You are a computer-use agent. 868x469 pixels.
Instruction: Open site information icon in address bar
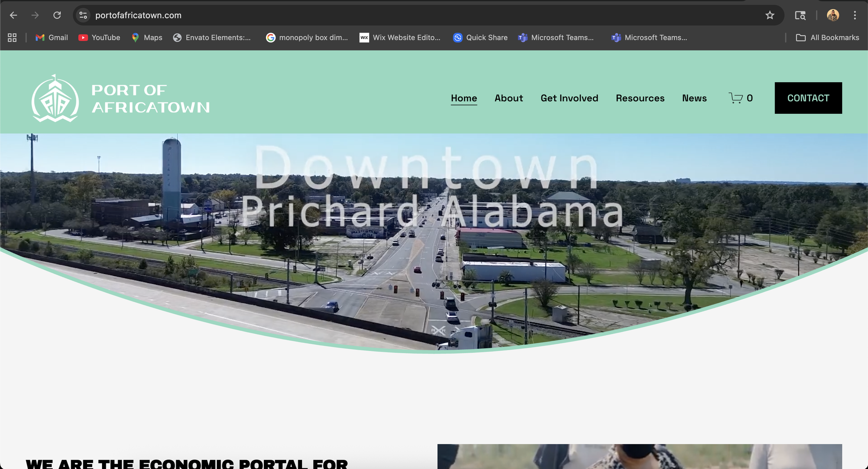pyautogui.click(x=83, y=15)
